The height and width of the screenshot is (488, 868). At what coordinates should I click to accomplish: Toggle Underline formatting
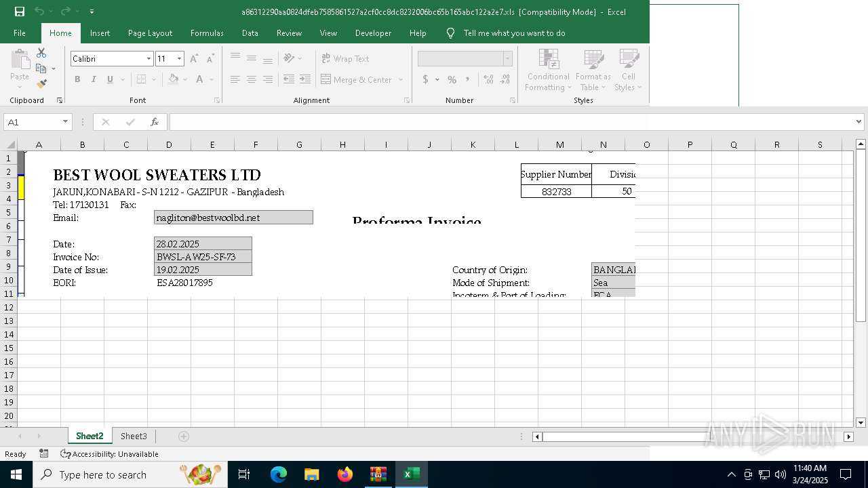point(110,79)
